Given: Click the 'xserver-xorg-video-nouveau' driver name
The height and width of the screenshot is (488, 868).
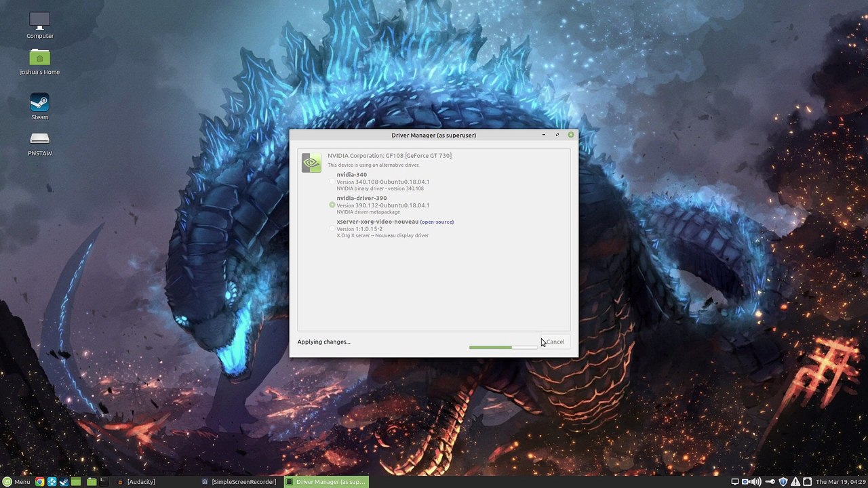Looking at the screenshot, I should click(x=377, y=222).
